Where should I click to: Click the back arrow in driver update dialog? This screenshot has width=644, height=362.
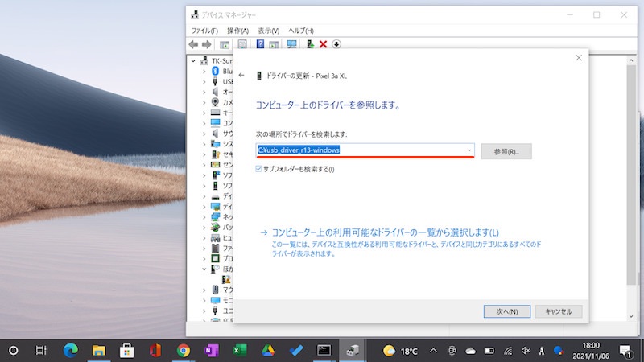[242, 76]
